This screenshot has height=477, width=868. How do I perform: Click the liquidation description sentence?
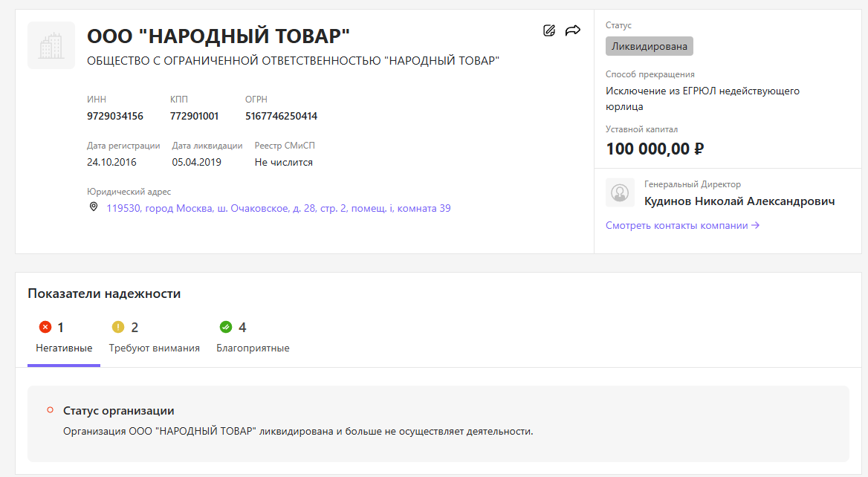[298, 431]
